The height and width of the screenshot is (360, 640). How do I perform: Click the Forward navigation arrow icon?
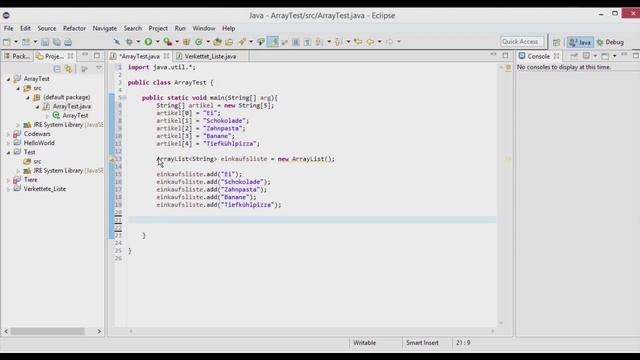390,42
